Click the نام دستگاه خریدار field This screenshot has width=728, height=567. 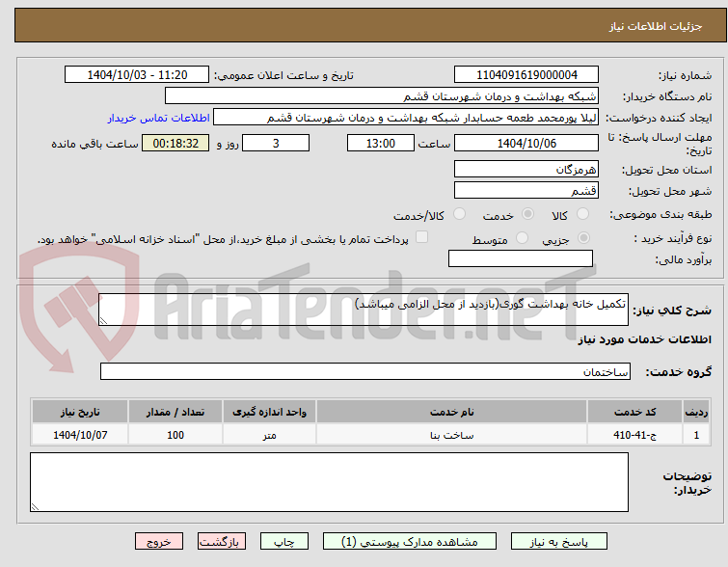382,96
